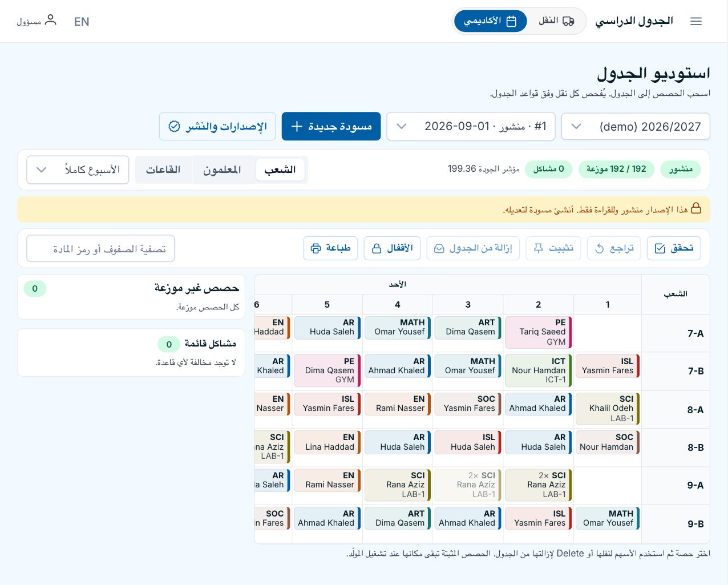The height and width of the screenshot is (585, 728).
Task: Click the truck icon in النقل toggle
Action: coord(569,21)
